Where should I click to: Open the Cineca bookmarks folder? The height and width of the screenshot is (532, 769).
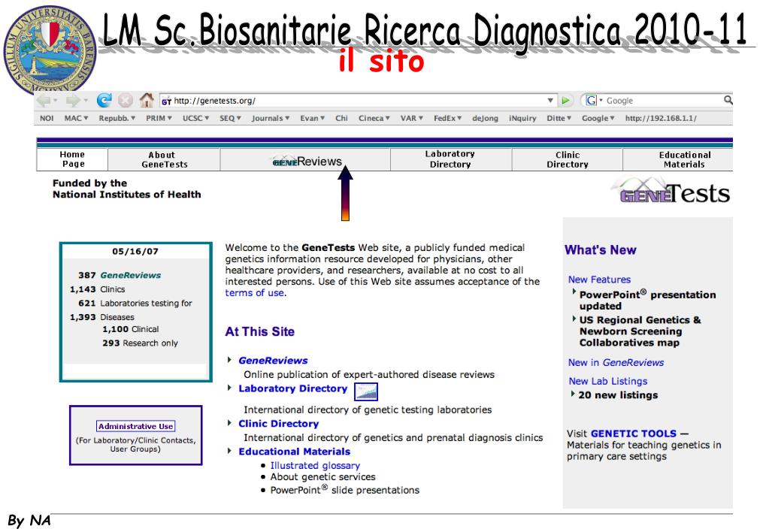[x=374, y=118]
